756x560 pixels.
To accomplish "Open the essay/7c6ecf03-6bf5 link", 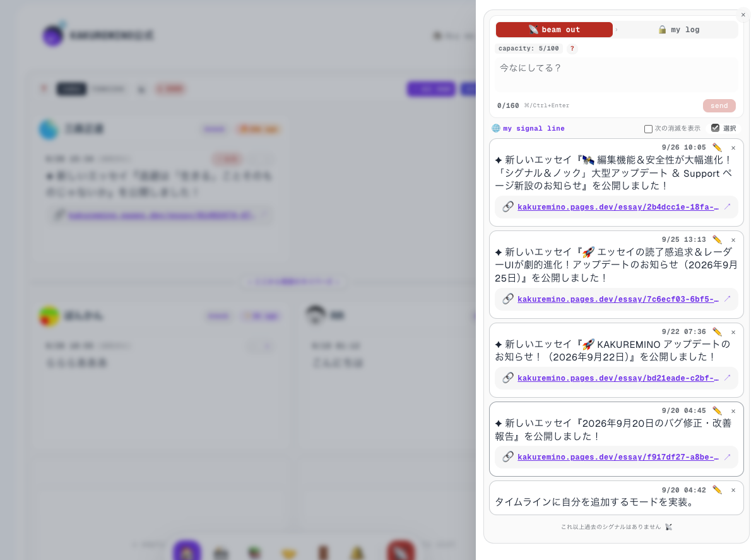I will coord(618,299).
